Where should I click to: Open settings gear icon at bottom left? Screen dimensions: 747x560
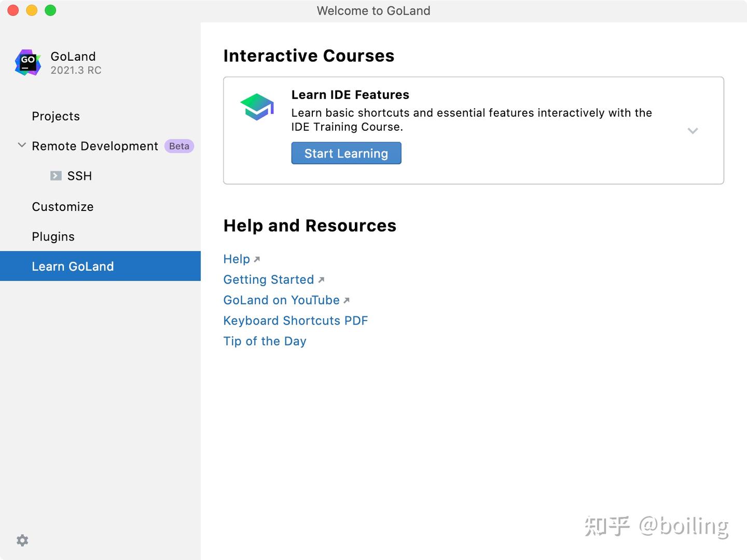pyautogui.click(x=22, y=540)
